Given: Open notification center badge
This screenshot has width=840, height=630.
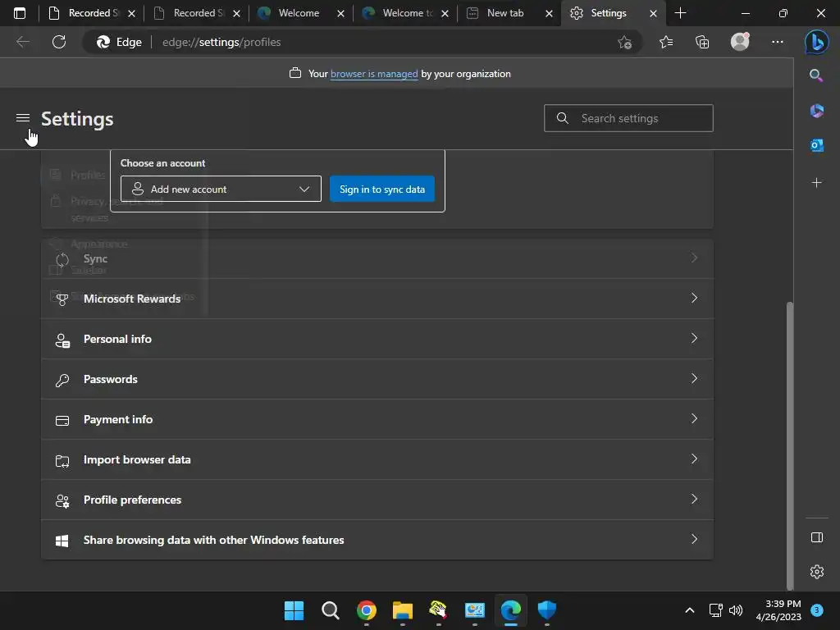Looking at the screenshot, I should [x=816, y=610].
